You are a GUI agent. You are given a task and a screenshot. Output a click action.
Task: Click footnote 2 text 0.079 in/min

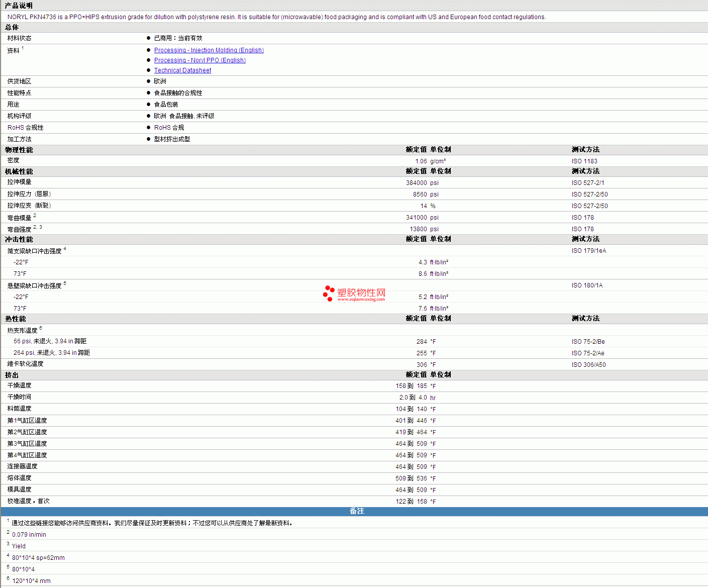tap(29, 535)
